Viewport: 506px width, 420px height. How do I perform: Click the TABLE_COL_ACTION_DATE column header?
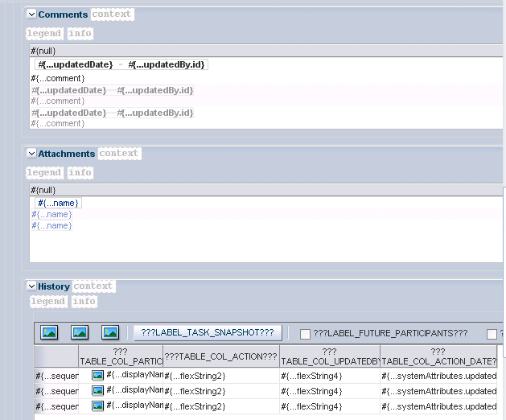[x=438, y=356]
